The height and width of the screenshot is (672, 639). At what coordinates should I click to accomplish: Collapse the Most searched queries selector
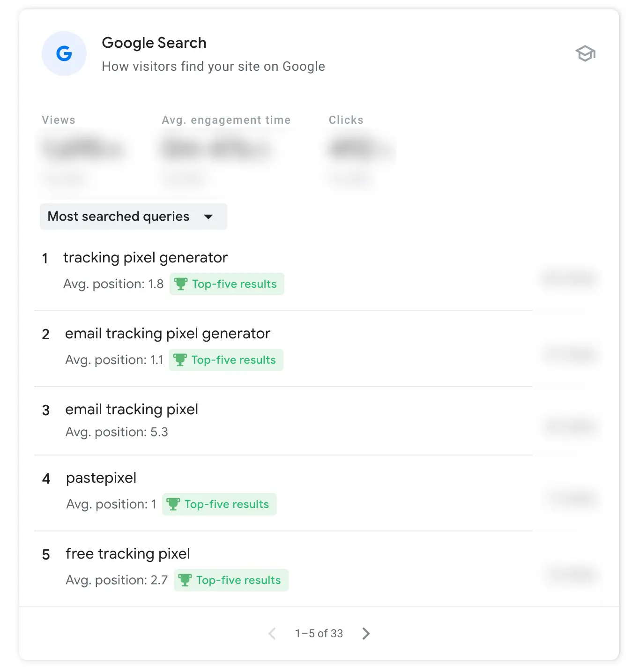pyautogui.click(x=133, y=217)
